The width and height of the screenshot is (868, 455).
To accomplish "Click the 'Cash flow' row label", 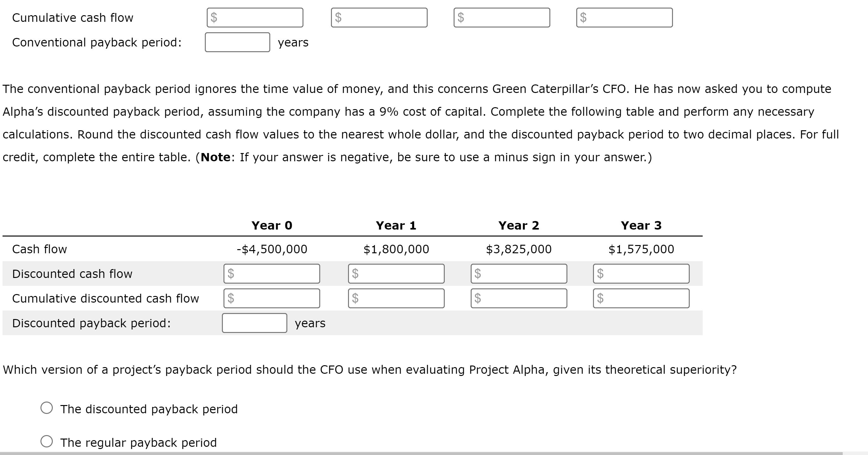I will point(40,249).
